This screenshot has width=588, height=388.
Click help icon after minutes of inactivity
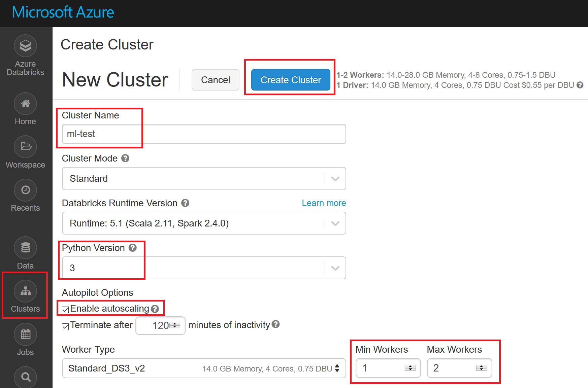pos(275,324)
